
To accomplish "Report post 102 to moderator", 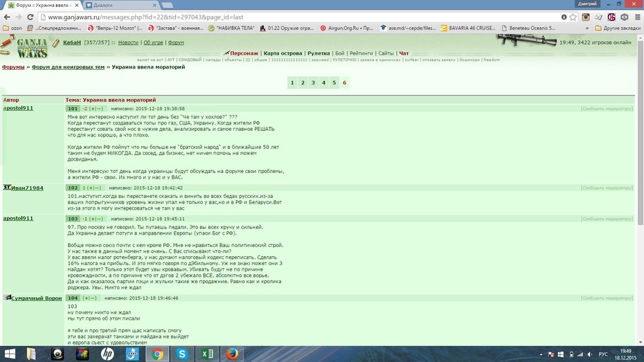I will (607, 188).
